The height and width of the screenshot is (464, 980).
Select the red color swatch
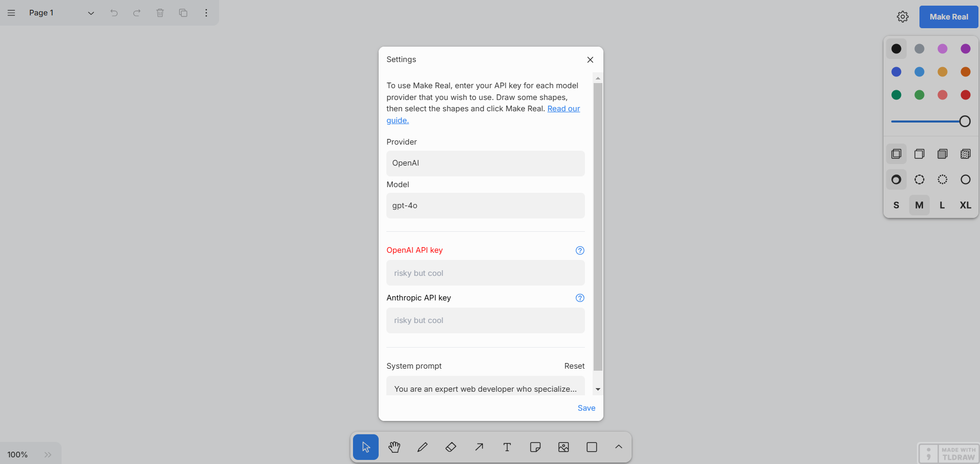coord(965,95)
